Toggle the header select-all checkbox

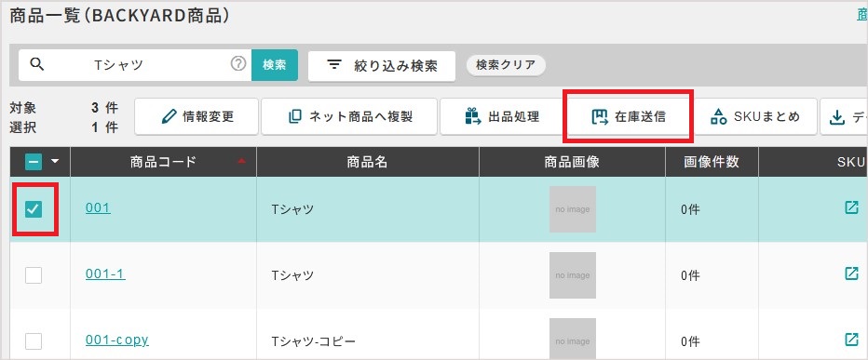point(34,162)
